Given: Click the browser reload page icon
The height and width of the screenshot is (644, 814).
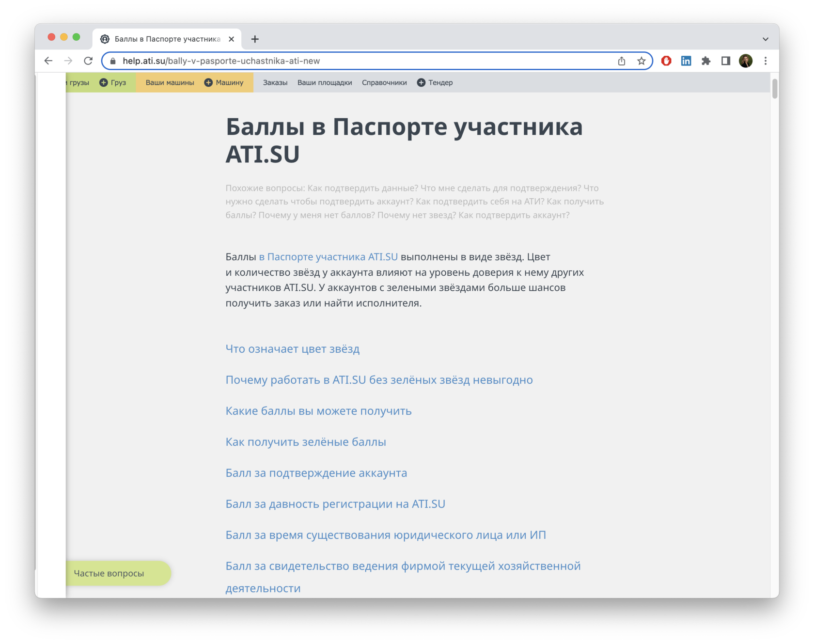Looking at the screenshot, I should 88,61.
